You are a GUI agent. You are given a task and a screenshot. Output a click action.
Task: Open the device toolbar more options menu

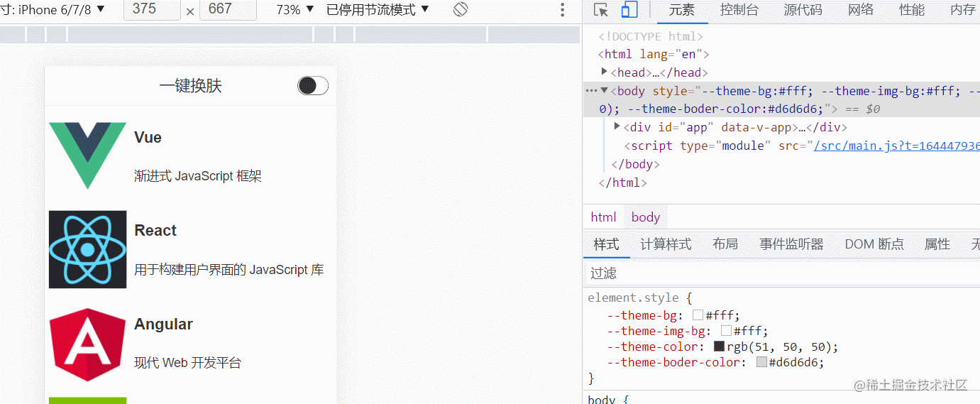(562, 9)
